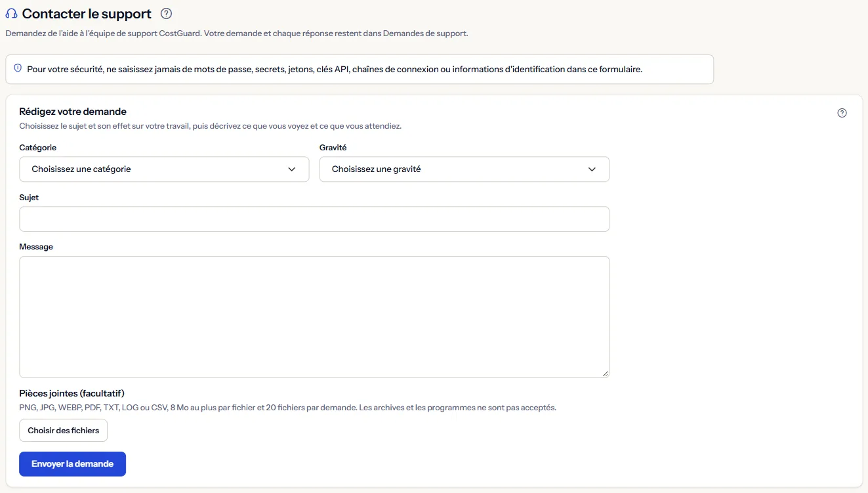
Task: Click the Rédigez votre demande heading
Action: click(x=73, y=112)
